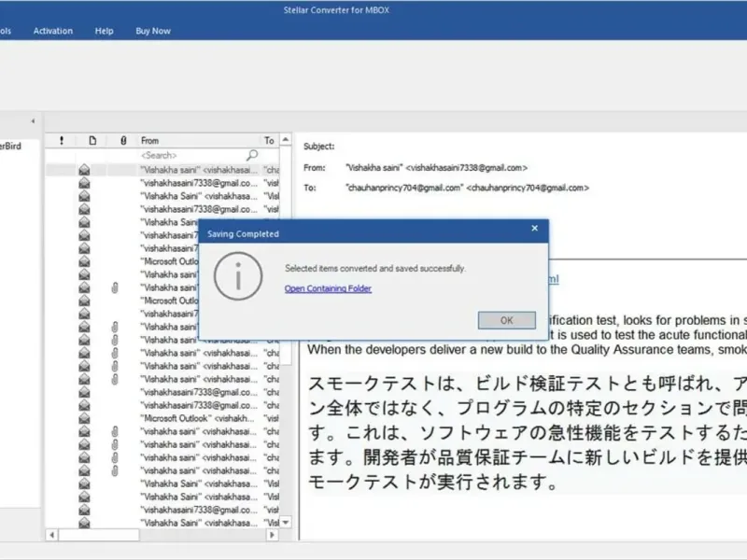The height and width of the screenshot is (560, 747).
Task: Sort by the From column header
Action: pos(199,141)
